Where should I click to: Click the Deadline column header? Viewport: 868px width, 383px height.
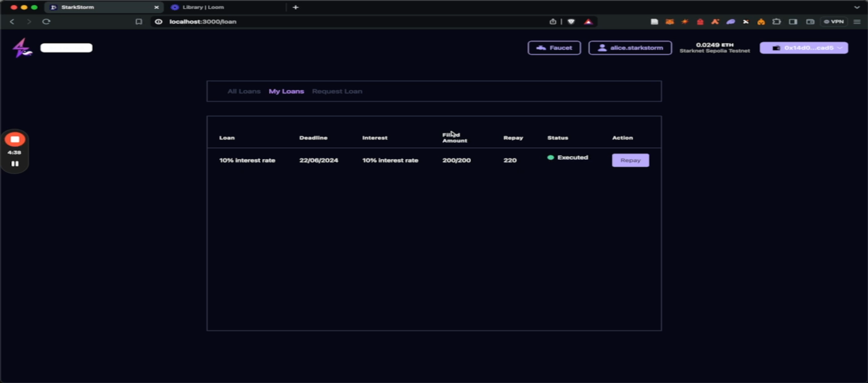(313, 138)
